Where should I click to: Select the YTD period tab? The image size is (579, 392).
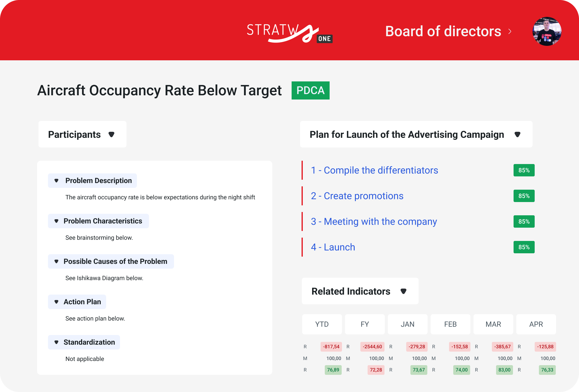322,324
